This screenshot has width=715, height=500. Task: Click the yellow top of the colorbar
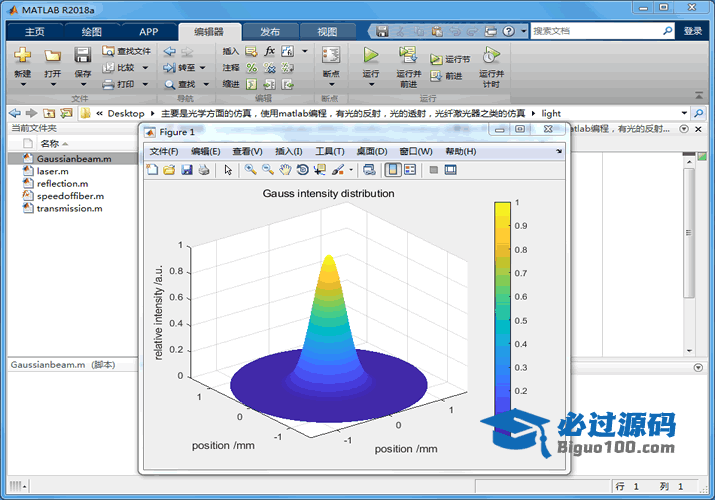502,208
